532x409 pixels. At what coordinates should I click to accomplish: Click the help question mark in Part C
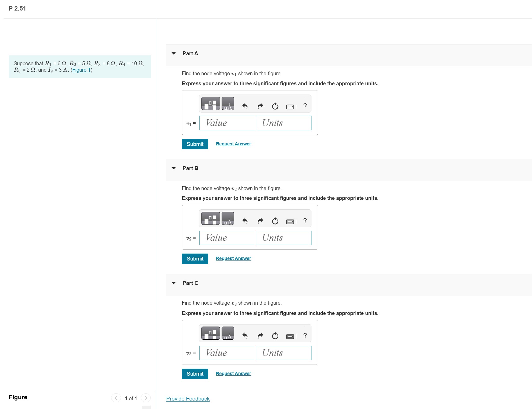[x=305, y=336]
